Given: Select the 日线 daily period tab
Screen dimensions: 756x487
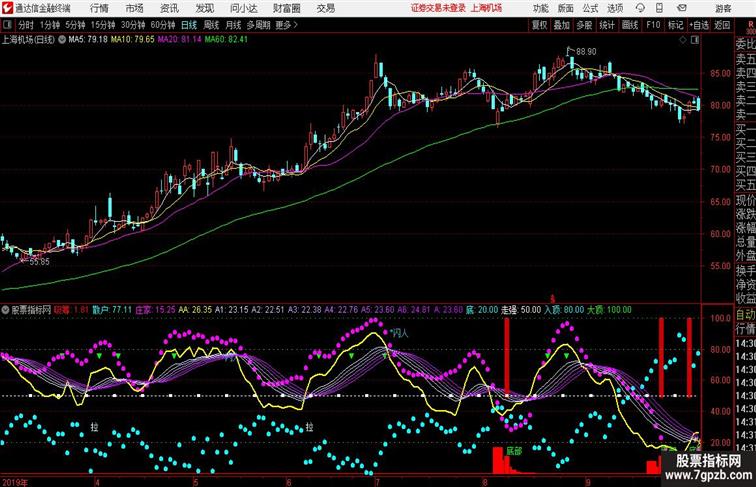Looking at the screenshot, I should pyautogui.click(x=189, y=25).
